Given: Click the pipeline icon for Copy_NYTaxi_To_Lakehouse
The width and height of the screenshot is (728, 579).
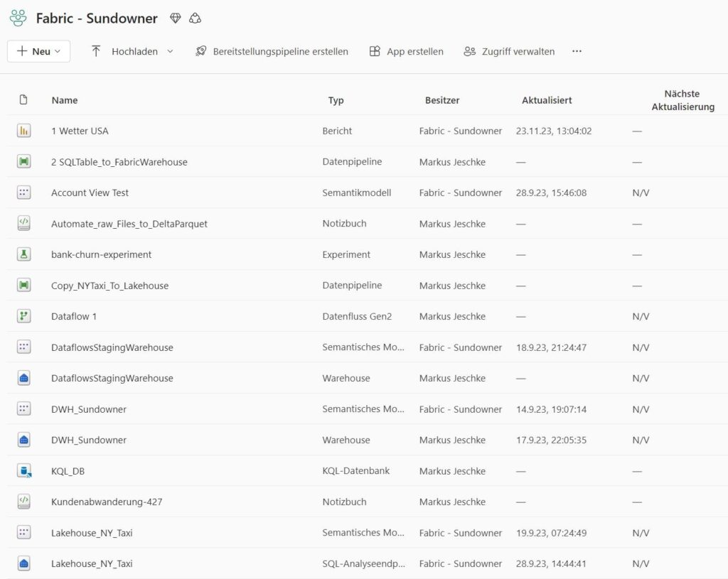Looking at the screenshot, I should [x=24, y=286].
